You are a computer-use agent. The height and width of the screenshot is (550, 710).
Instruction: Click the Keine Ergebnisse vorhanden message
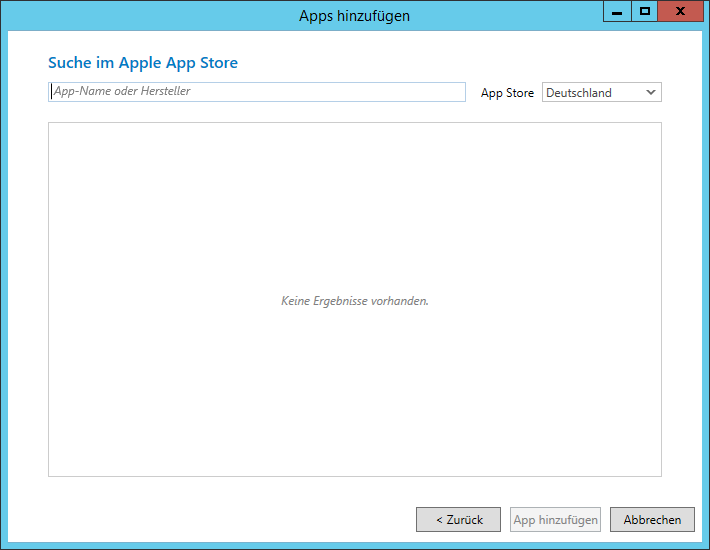click(x=354, y=300)
